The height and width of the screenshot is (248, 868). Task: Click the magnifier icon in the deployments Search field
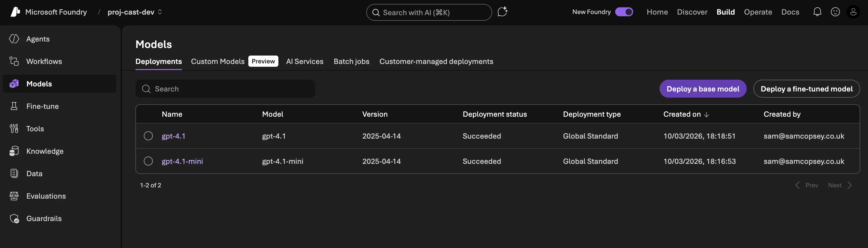146,89
